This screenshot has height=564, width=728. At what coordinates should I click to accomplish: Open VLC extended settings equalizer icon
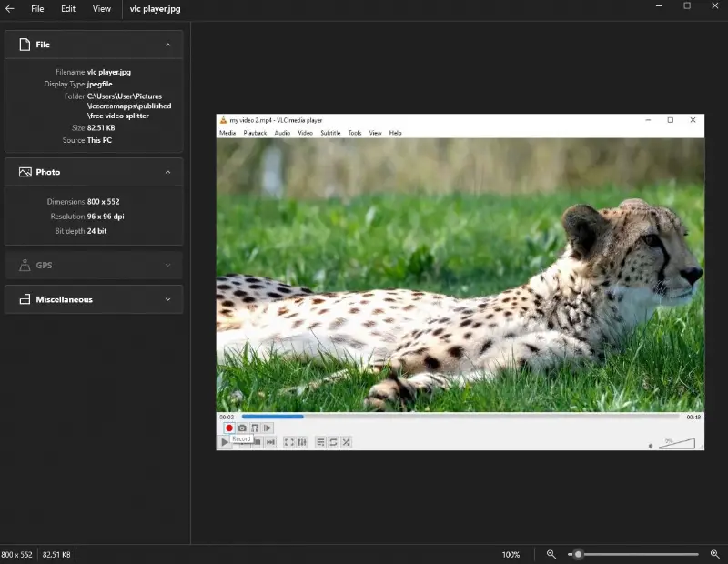(302, 442)
